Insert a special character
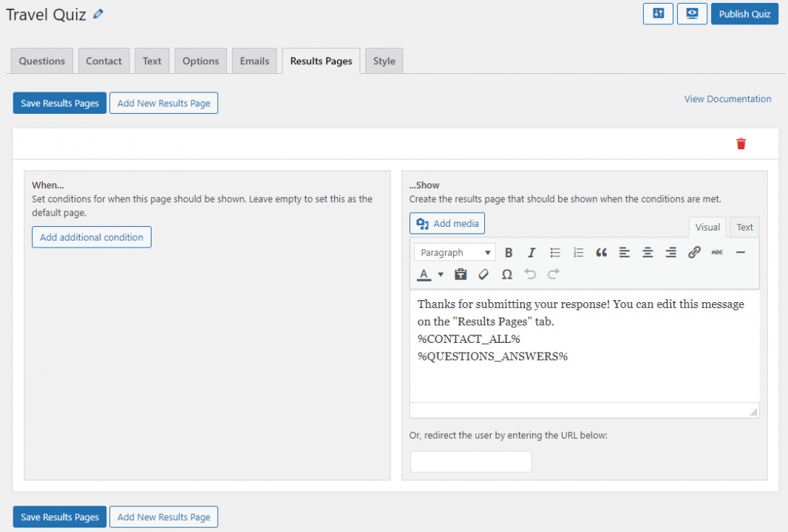This screenshot has width=788, height=532. click(507, 274)
